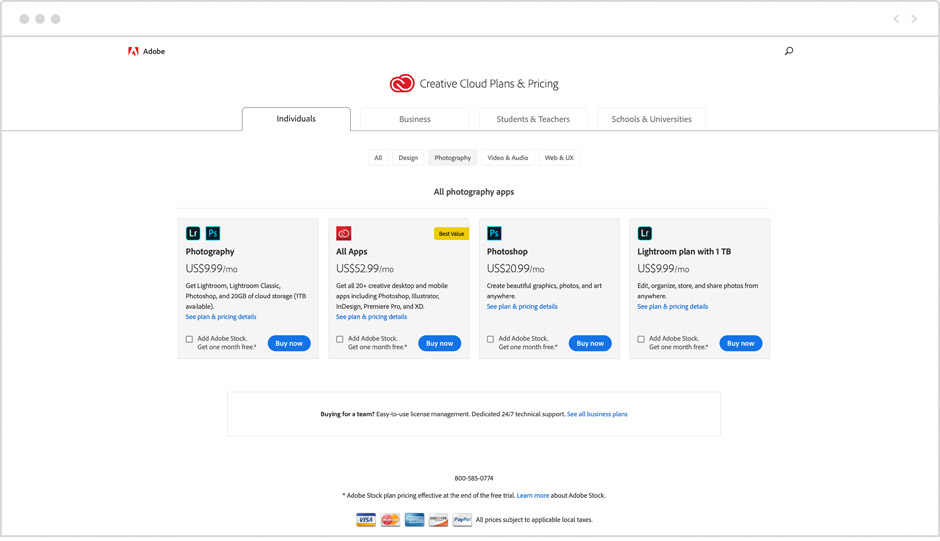
Task: Buy the All Apps plan now
Action: pyautogui.click(x=439, y=343)
